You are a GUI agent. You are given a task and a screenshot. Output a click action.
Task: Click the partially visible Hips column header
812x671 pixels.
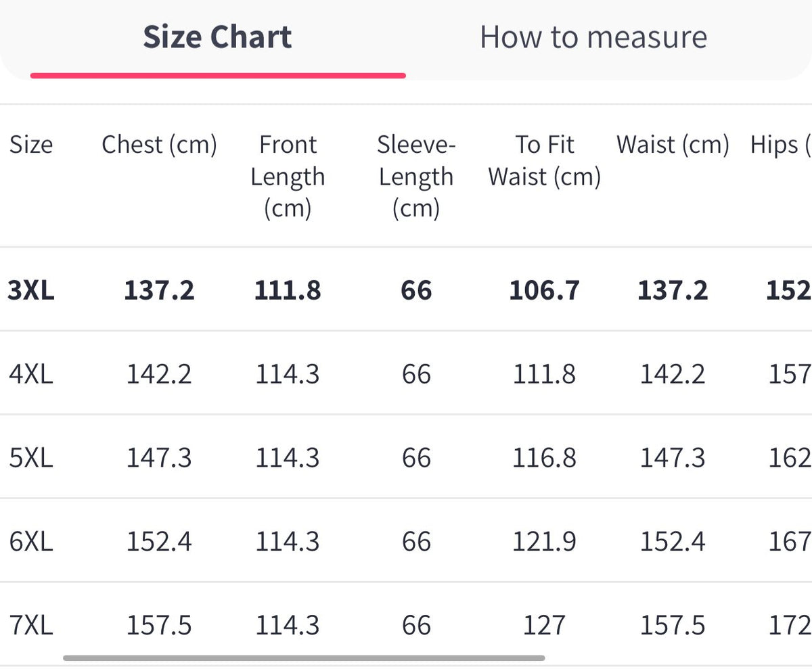click(781, 144)
